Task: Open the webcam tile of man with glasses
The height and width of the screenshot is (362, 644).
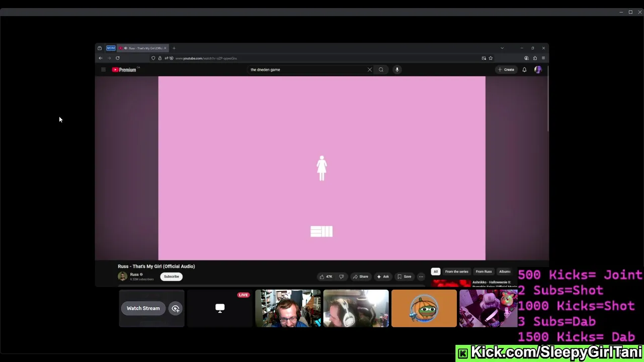Action: [288, 308]
